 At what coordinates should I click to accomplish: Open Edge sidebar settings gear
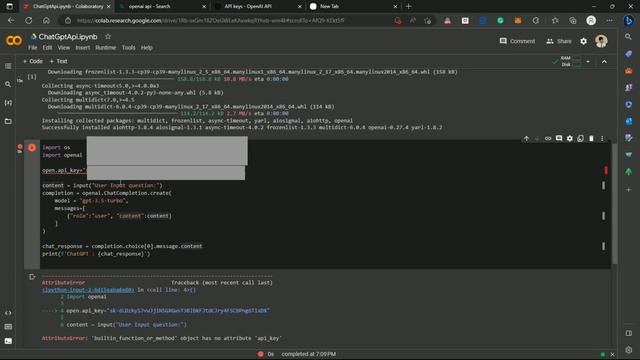pos(629,350)
